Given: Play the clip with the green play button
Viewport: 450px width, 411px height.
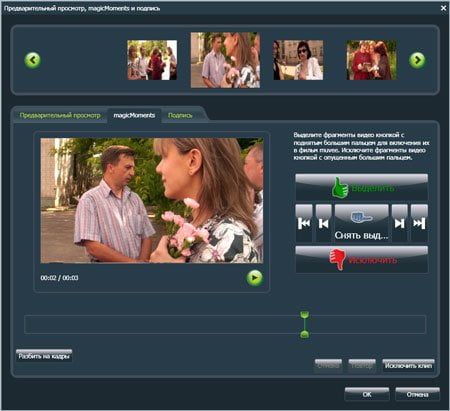Looking at the screenshot, I should [x=255, y=278].
